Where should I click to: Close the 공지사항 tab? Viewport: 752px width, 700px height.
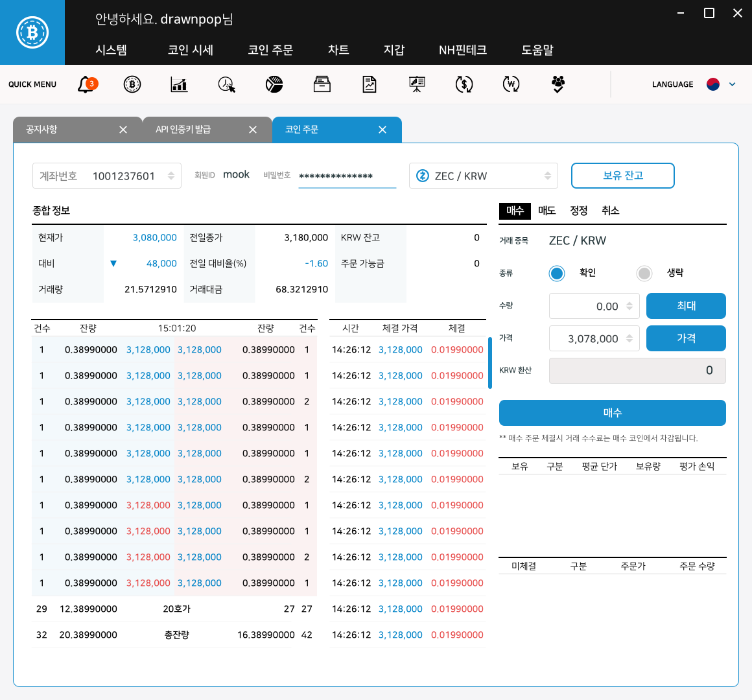point(123,130)
